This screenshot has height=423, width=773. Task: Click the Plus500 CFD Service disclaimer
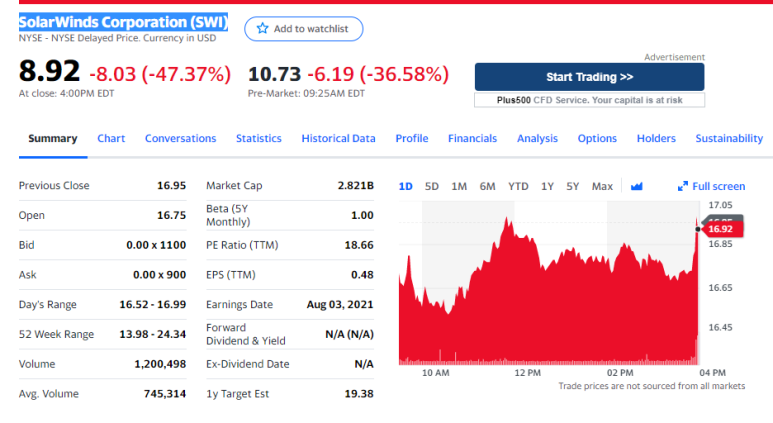pos(590,100)
